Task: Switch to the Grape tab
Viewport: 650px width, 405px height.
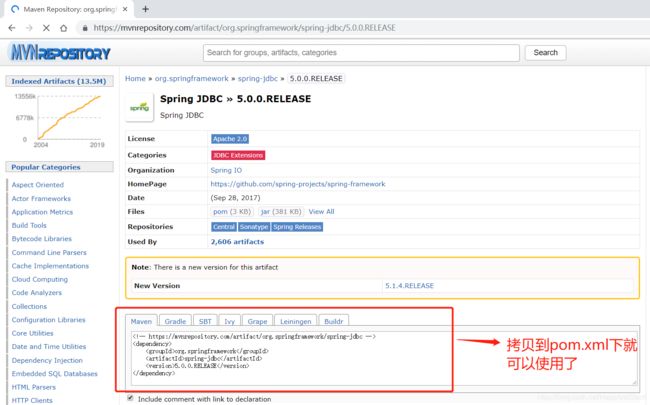Action: pyautogui.click(x=257, y=321)
